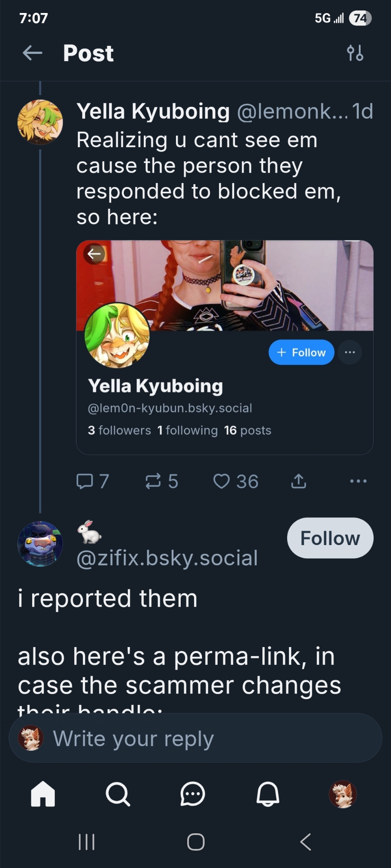
Task: Open zifix's profile avatar
Action: [40, 544]
